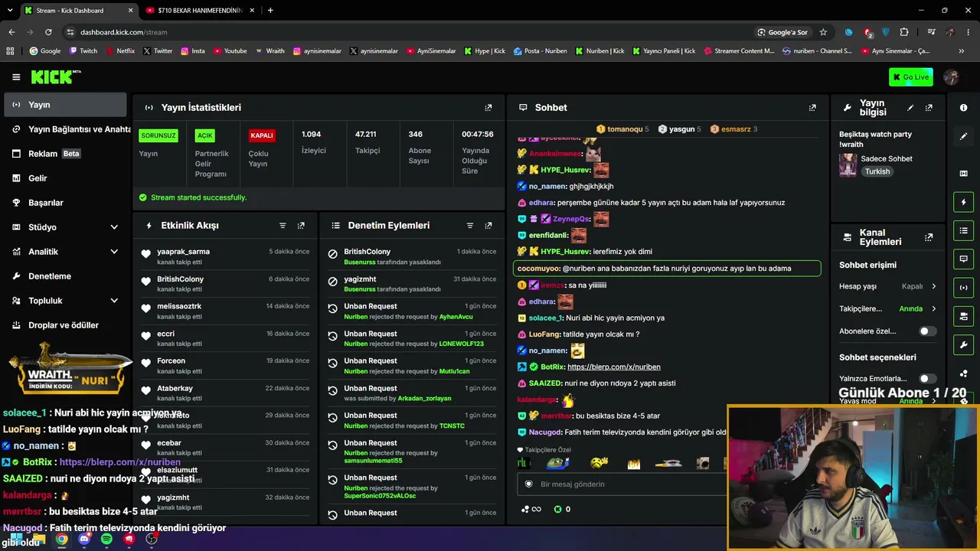This screenshot has height=551, width=980.
Task: Click the Sadece Sohbet category thumbnail
Action: pos(848,165)
